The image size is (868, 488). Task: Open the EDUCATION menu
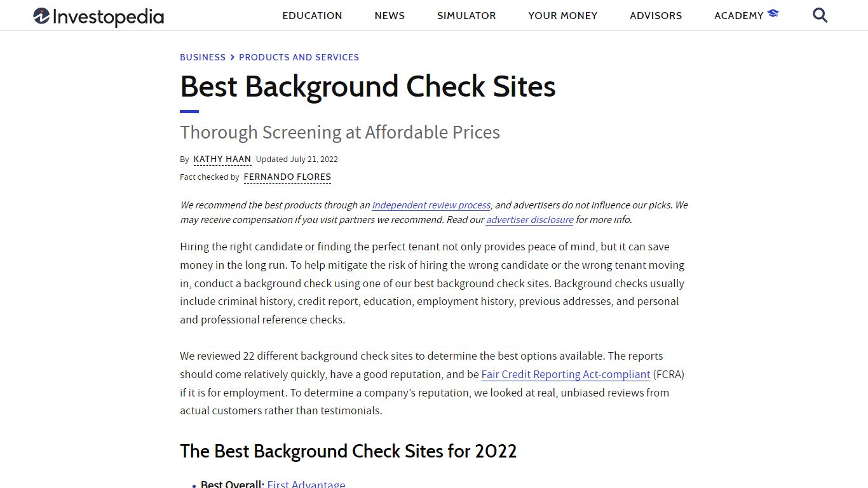tap(312, 16)
